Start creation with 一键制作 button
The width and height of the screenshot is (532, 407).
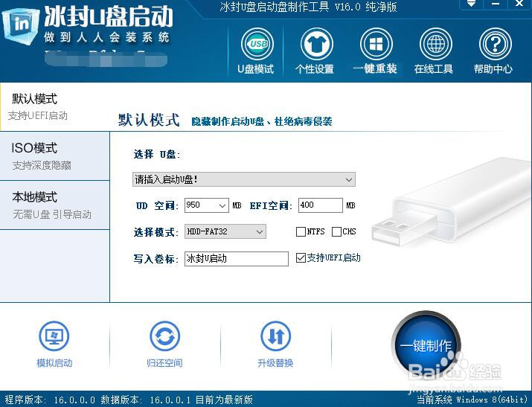pyautogui.click(x=426, y=346)
